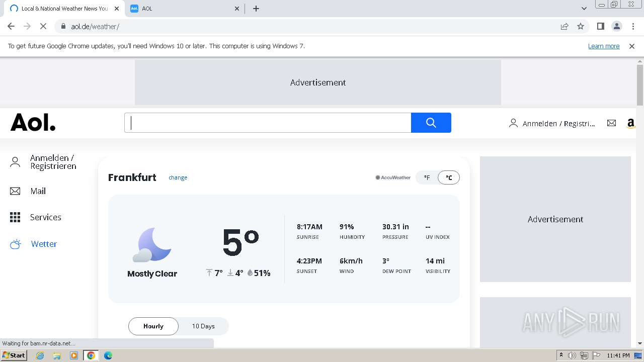This screenshot has height=362, width=644.
Task: Click the 30.31 in pressure value
Action: (395, 227)
